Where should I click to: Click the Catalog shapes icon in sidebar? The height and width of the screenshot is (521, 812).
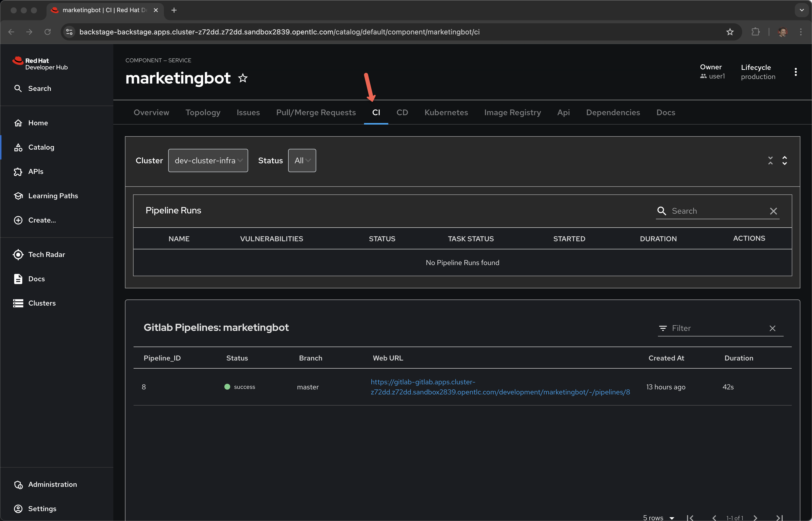click(18, 147)
